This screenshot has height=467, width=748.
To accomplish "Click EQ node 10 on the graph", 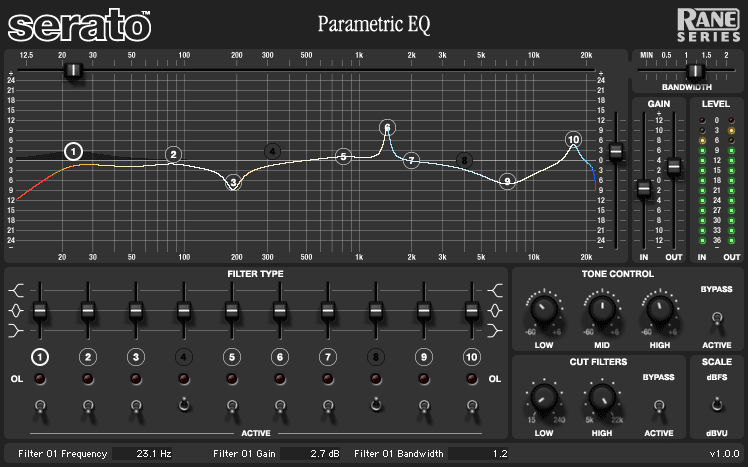I will pyautogui.click(x=573, y=140).
